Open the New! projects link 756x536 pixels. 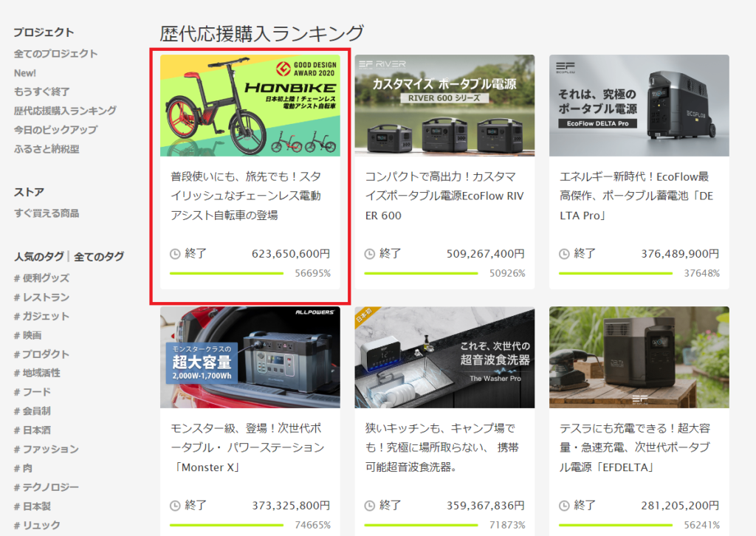pos(25,73)
